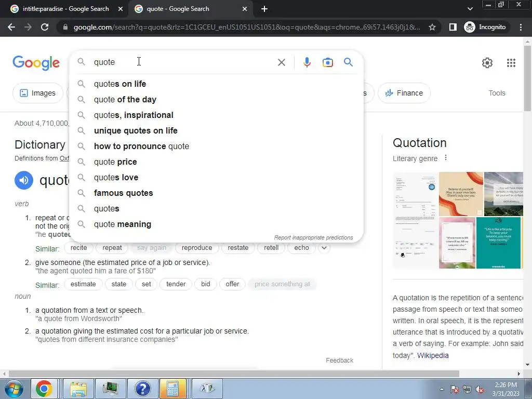The image size is (532, 399).
Task: Open a new tab with plus icon
Action: 264,9
